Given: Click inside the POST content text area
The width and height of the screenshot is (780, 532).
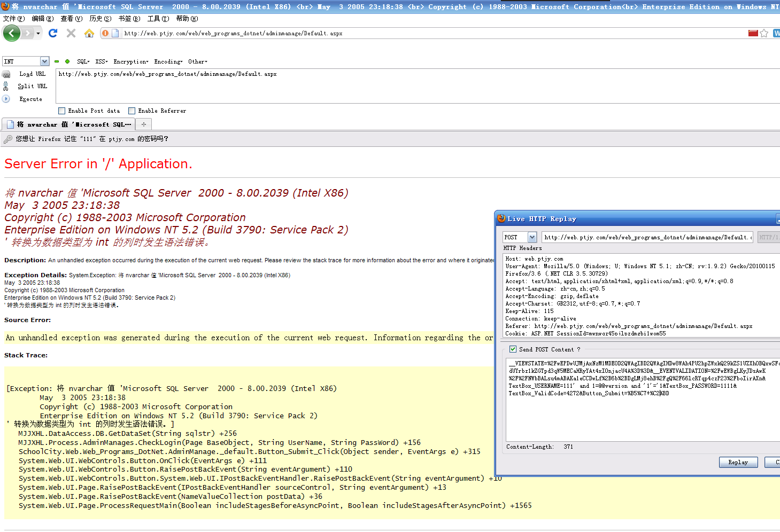Looking at the screenshot, I should [x=643, y=400].
